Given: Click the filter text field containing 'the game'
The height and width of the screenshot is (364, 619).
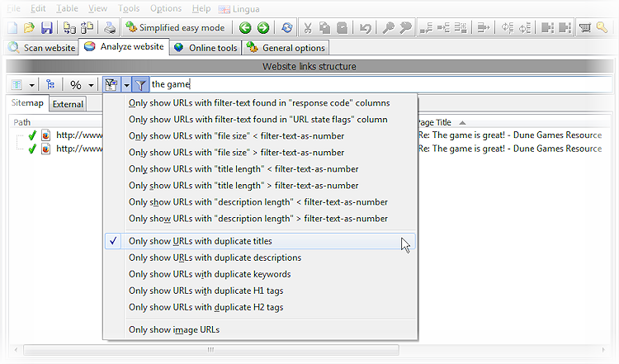Looking at the screenshot, I should pyautogui.click(x=380, y=84).
